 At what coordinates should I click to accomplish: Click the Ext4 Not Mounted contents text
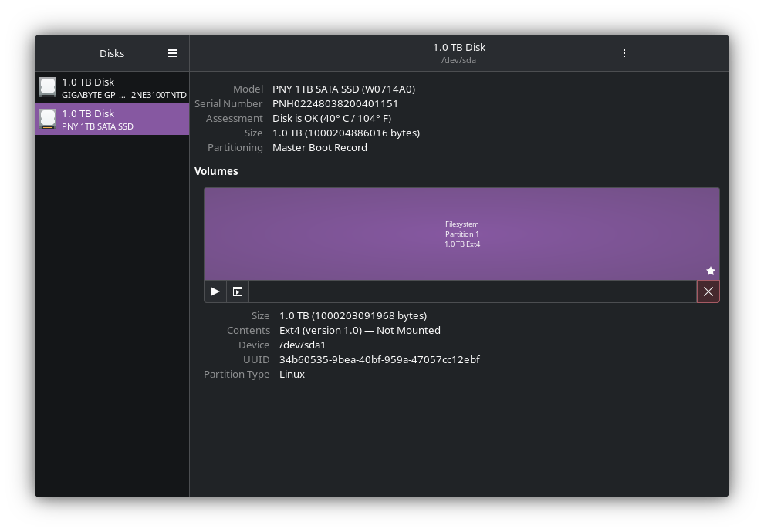click(359, 330)
